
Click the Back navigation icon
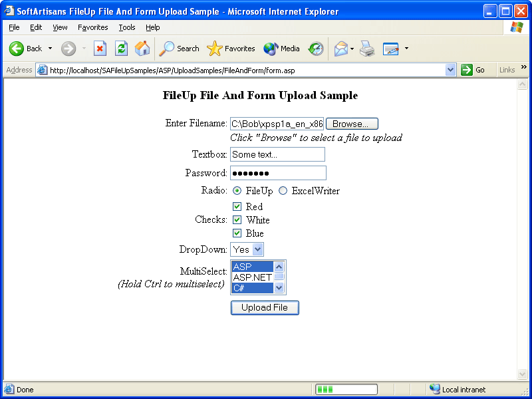point(17,49)
